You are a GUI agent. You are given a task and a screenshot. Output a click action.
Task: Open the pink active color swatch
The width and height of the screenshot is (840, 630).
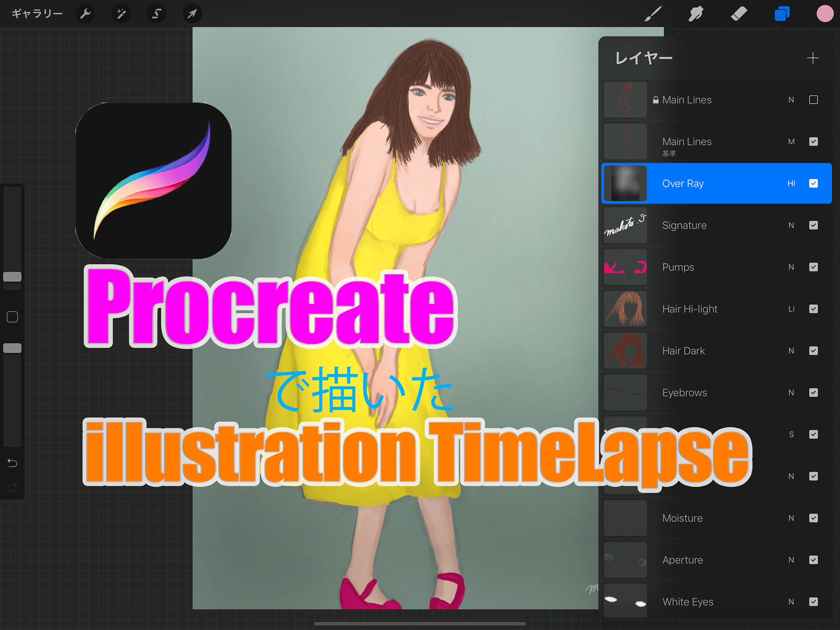click(x=825, y=14)
